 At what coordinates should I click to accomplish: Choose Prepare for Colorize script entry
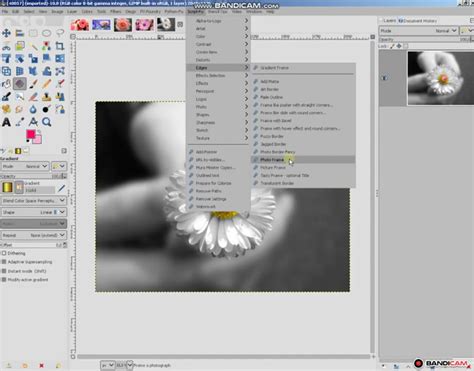coord(218,183)
